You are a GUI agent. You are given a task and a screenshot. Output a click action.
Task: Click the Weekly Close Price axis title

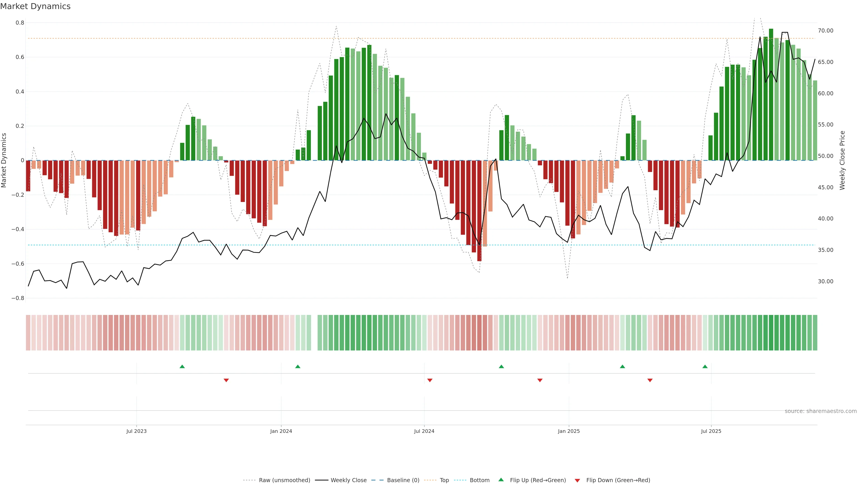tap(842, 160)
